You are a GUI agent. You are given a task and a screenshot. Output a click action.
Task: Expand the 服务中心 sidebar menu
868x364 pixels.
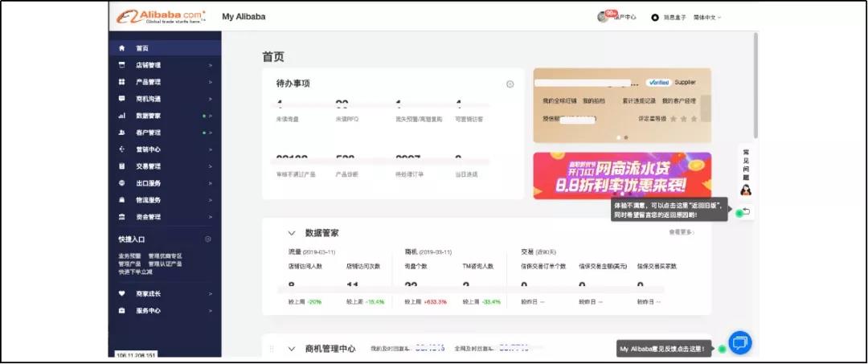[x=211, y=310]
